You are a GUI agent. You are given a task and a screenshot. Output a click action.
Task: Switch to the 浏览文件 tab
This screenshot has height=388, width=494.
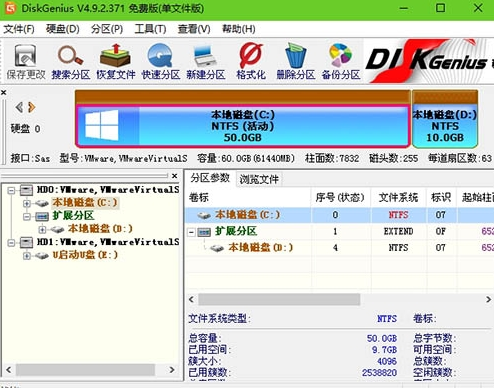click(x=259, y=180)
